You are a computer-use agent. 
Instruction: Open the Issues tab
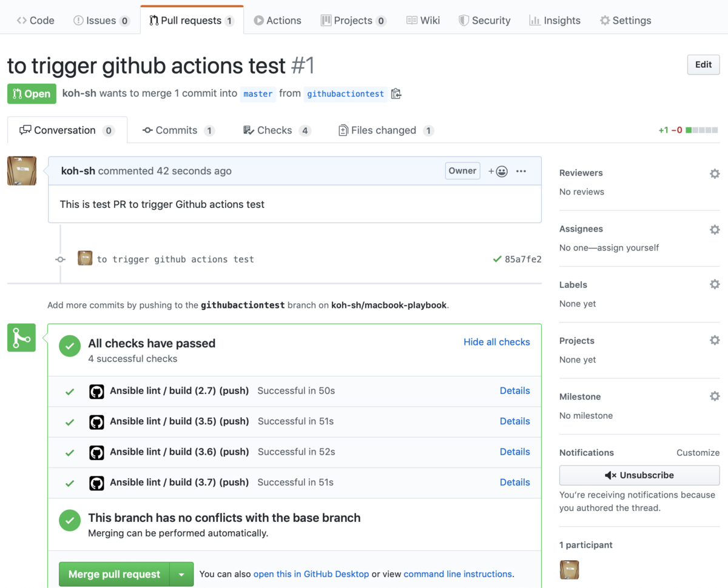pyautogui.click(x=101, y=20)
